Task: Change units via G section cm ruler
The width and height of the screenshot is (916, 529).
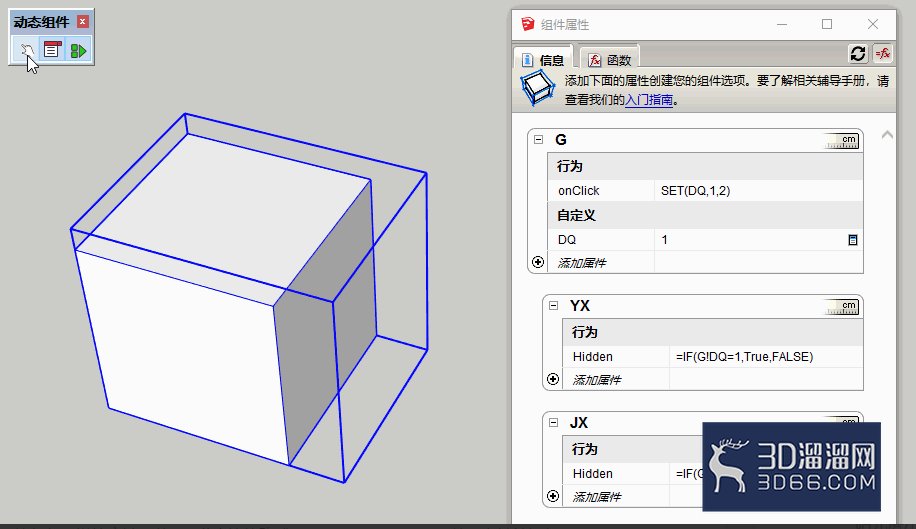Action: 841,141
